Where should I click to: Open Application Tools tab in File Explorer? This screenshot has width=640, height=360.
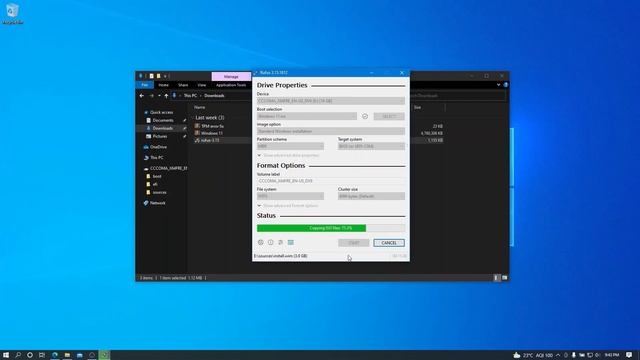(231, 85)
